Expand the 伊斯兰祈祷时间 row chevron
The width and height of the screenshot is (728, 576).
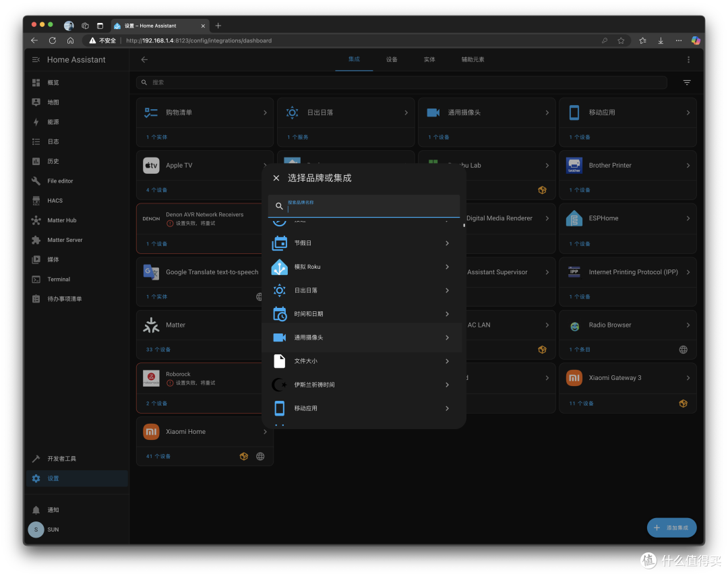(447, 385)
